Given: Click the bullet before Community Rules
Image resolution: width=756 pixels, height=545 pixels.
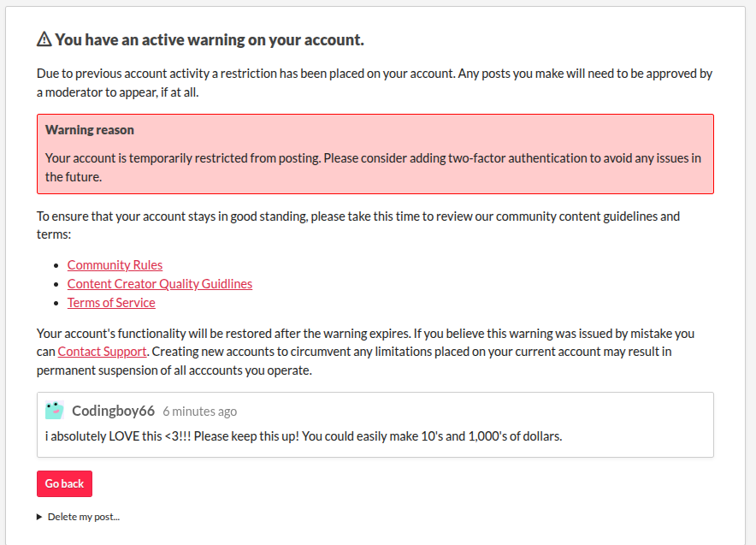Looking at the screenshot, I should point(56,266).
